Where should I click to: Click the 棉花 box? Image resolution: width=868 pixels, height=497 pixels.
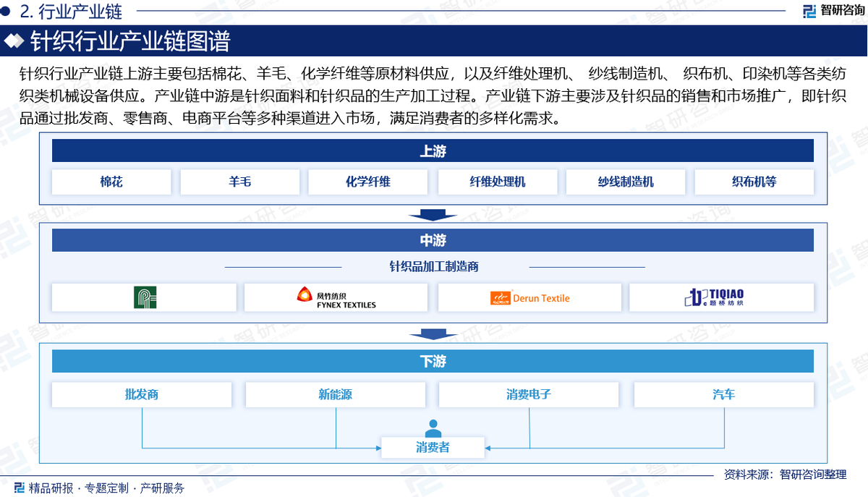111,182
